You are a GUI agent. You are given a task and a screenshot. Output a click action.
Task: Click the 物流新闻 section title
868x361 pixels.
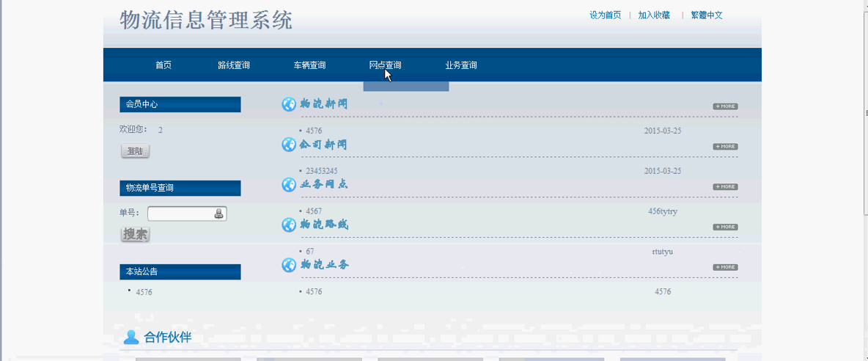tap(323, 104)
